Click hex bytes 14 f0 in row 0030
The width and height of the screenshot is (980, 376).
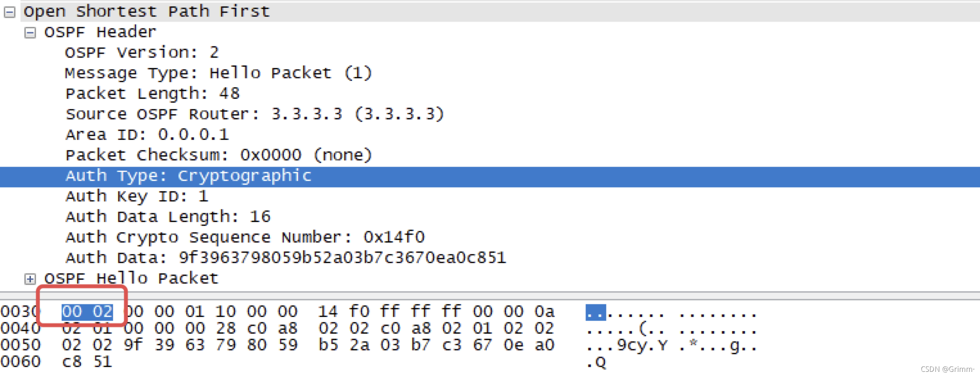tap(343, 312)
